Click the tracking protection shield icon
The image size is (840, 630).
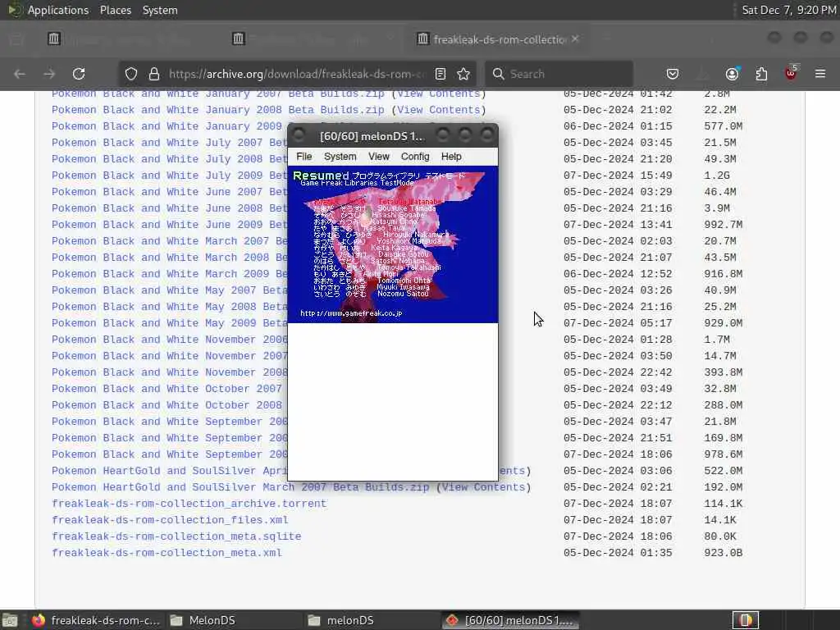(x=130, y=74)
